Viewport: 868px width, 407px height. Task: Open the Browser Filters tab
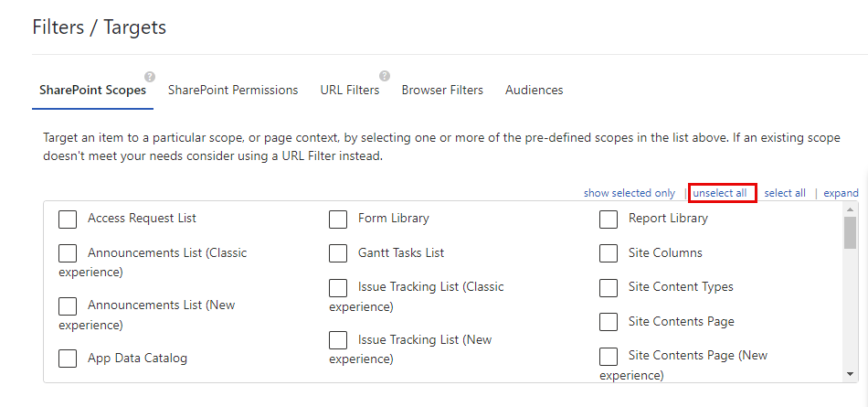[x=442, y=91]
